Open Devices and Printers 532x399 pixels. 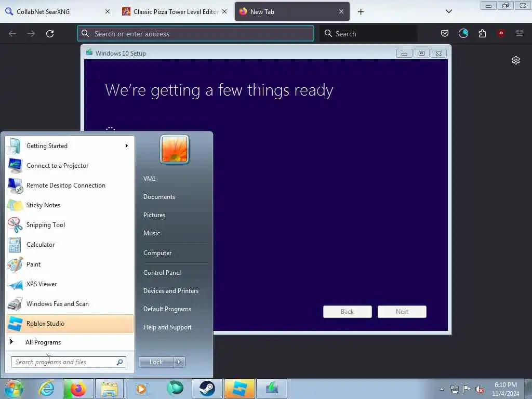[x=170, y=291]
